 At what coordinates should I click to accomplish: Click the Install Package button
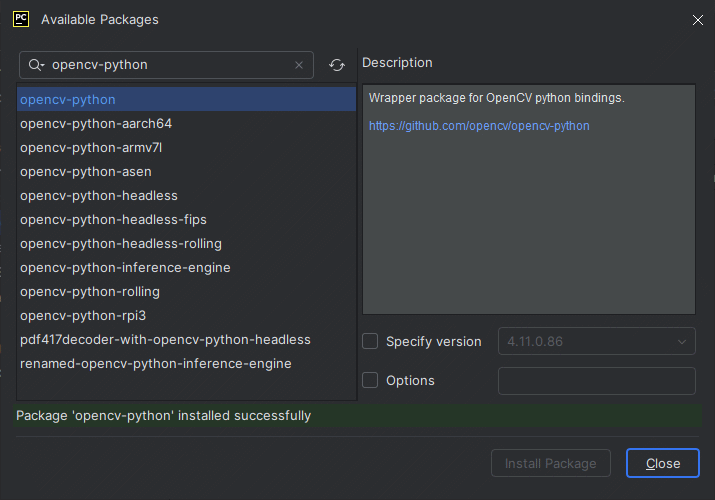550,463
